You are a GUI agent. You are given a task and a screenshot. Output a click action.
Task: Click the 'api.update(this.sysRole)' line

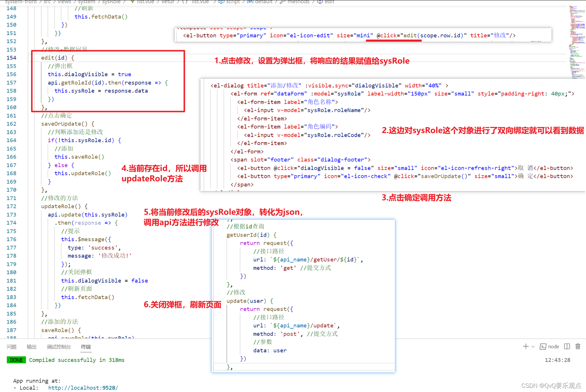87,214
